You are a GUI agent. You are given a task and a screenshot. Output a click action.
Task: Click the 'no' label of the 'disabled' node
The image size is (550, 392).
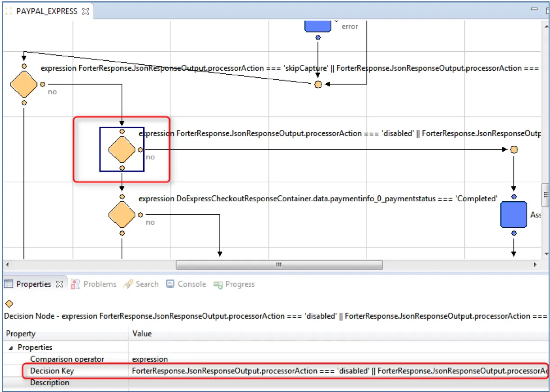[150, 157]
